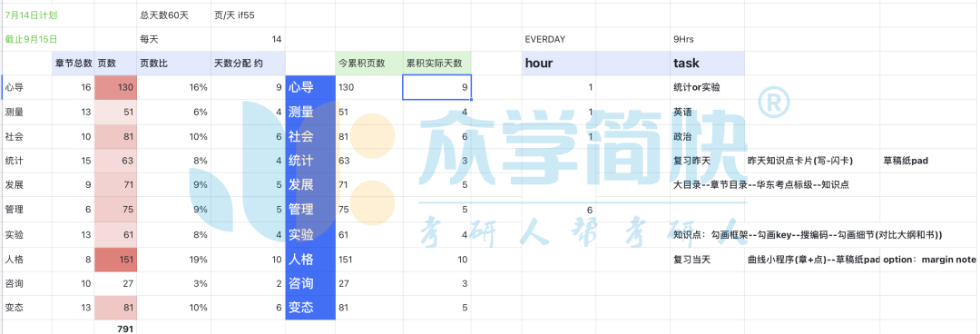This screenshot has height=334, width=980.
Task: Select the 章节总数 header cell
Action: [x=73, y=64]
